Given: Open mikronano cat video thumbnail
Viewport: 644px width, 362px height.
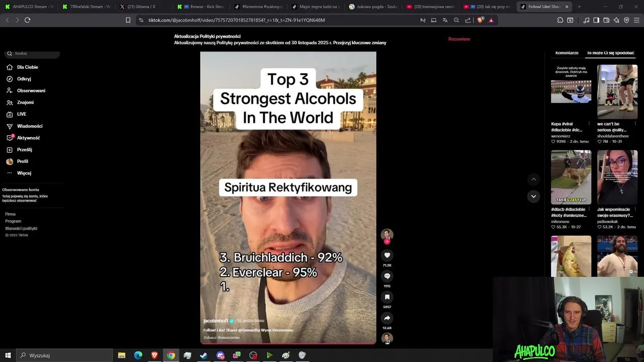Looking at the screenshot, I should pos(571,177).
